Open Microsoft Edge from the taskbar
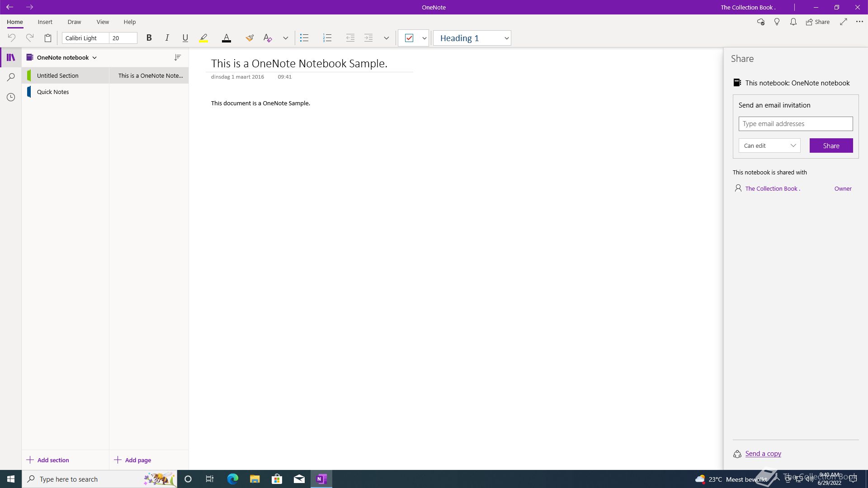This screenshot has width=868, height=488. [232, 479]
